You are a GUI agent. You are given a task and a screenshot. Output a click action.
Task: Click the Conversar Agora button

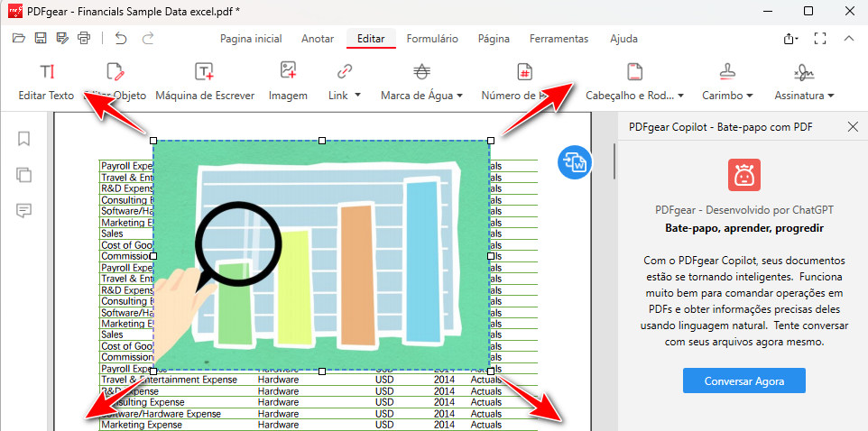[x=743, y=381]
